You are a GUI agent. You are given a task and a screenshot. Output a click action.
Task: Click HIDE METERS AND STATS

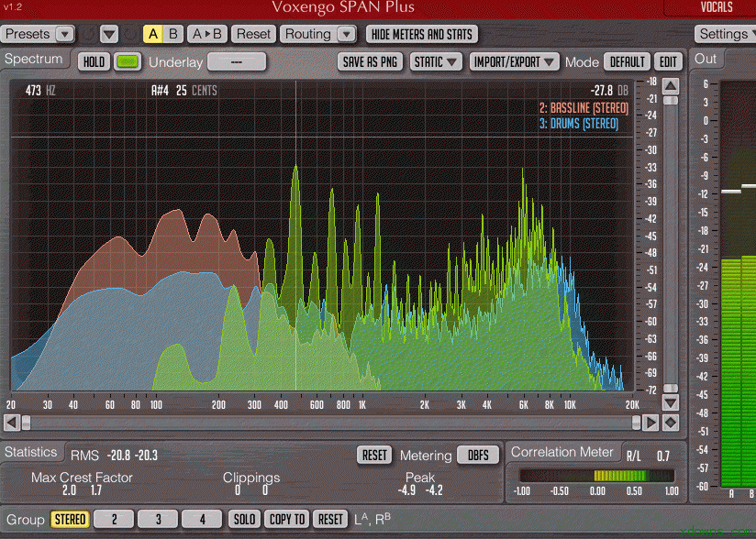click(x=421, y=33)
